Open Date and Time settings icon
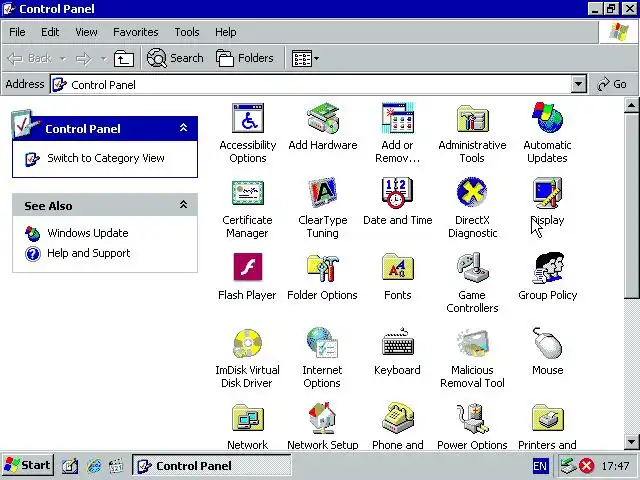The height and width of the screenshot is (480, 640). (x=398, y=193)
